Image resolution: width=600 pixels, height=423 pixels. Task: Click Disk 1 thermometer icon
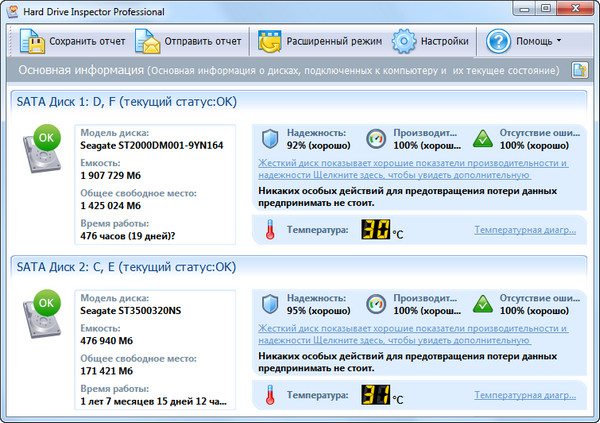[270, 230]
